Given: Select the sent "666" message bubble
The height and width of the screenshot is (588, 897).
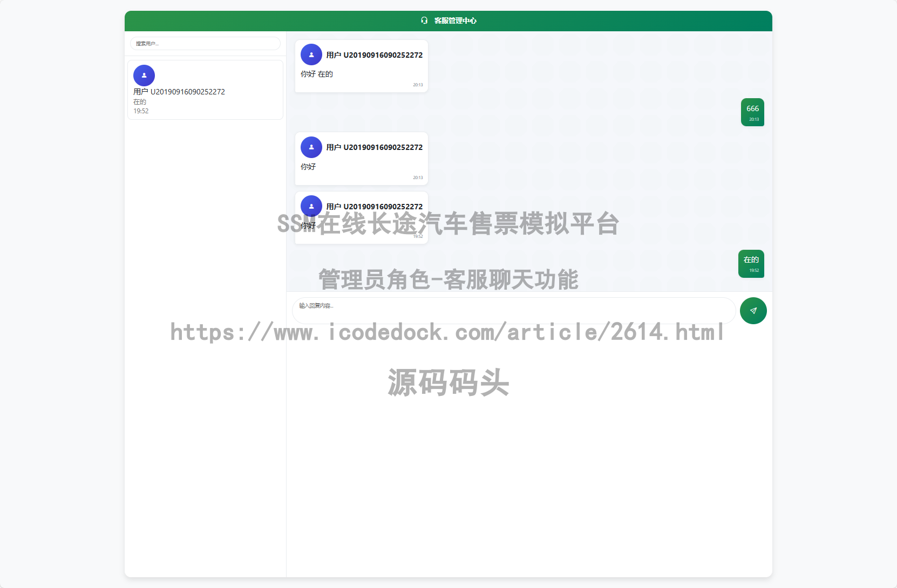Looking at the screenshot, I should (x=752, y=108).
